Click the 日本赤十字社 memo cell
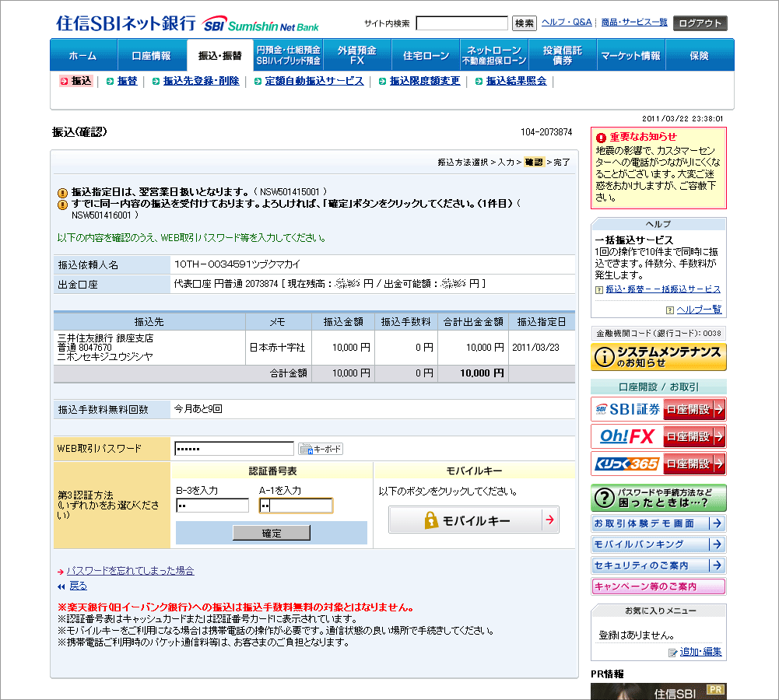This screenshot has height=700, width=779. pyautogui.click(x=278, y=348)
